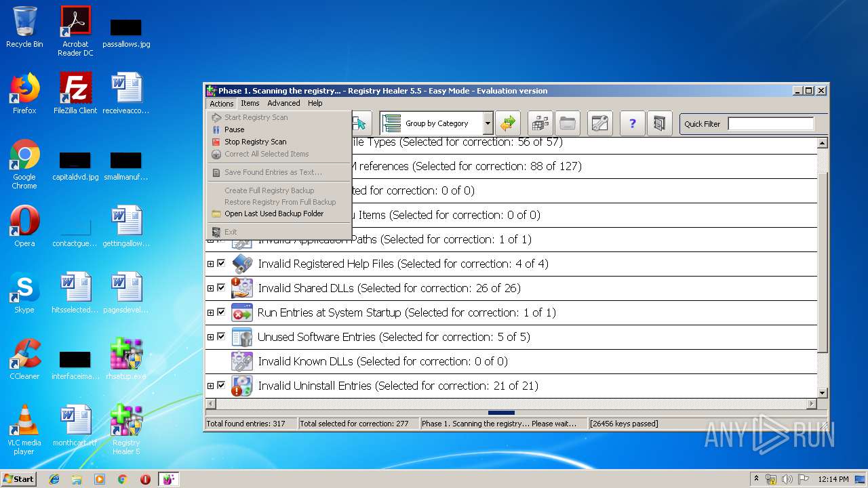
Task: Select the Invalid Known DLLs row text
Action: tap(382, 361)
